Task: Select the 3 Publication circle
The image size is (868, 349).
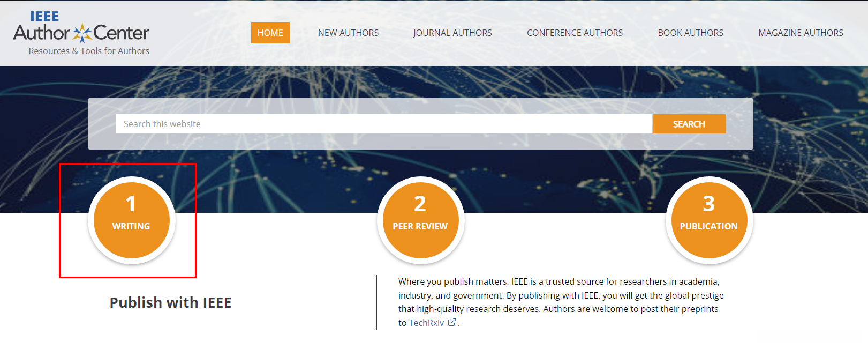Action: [x=710, y=220]
